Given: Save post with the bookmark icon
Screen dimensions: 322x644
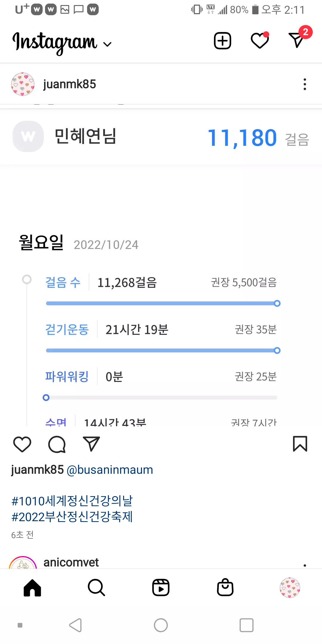Looking at the screenshot, I should (300, 444).
